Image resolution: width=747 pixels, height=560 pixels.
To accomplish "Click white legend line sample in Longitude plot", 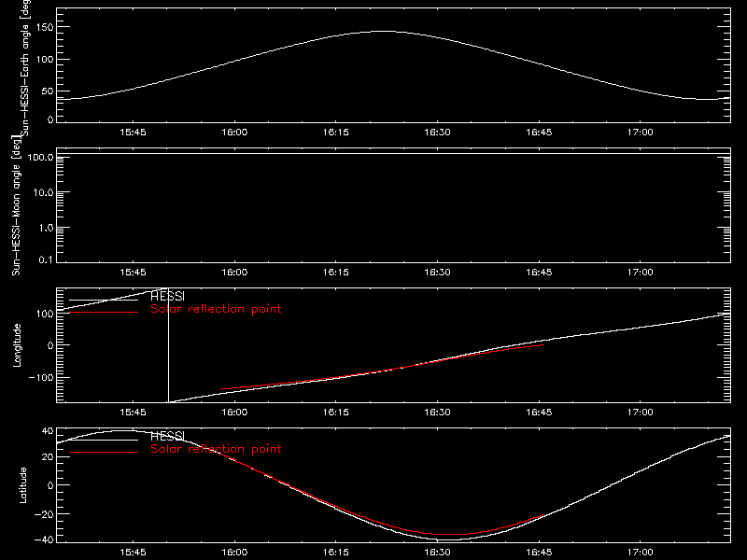I will point(104,300).
